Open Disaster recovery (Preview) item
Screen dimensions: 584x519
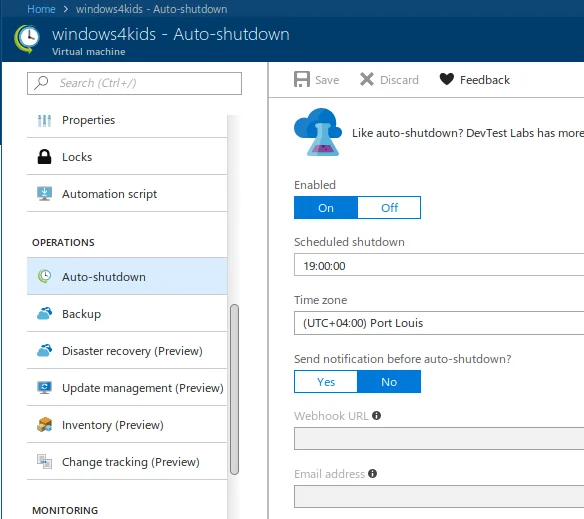[x=127, y=351]
